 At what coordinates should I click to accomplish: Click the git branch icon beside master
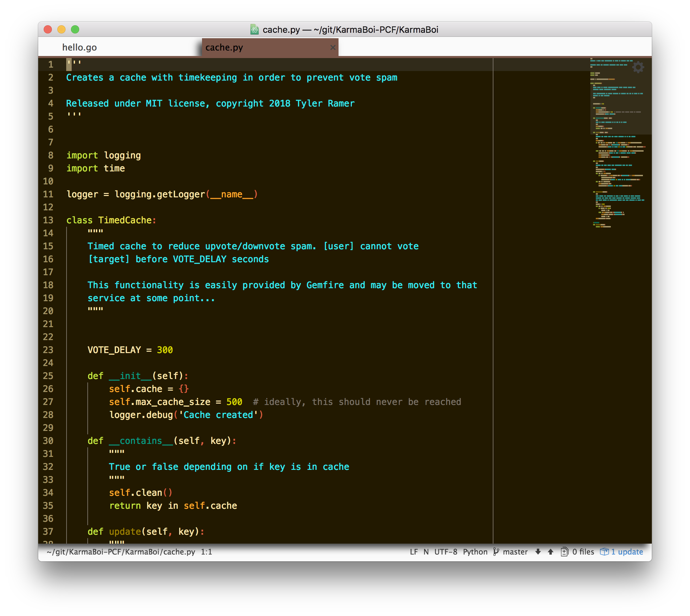496,552
